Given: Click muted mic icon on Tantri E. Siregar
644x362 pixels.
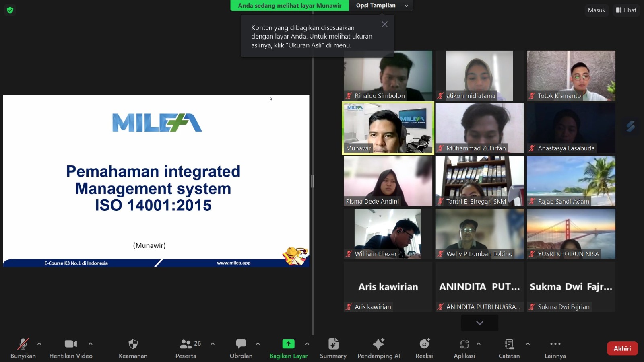Looking at the screenshot, I should tap(441, 201).
